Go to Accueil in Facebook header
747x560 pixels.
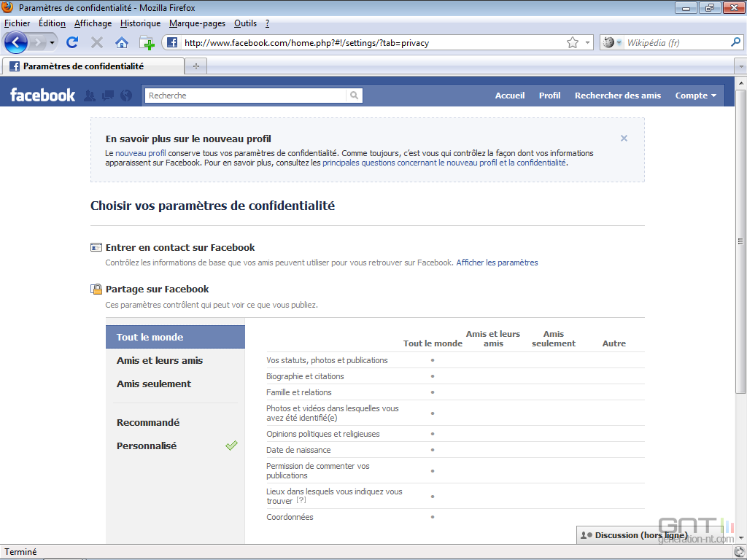click(x=510, y=96)
